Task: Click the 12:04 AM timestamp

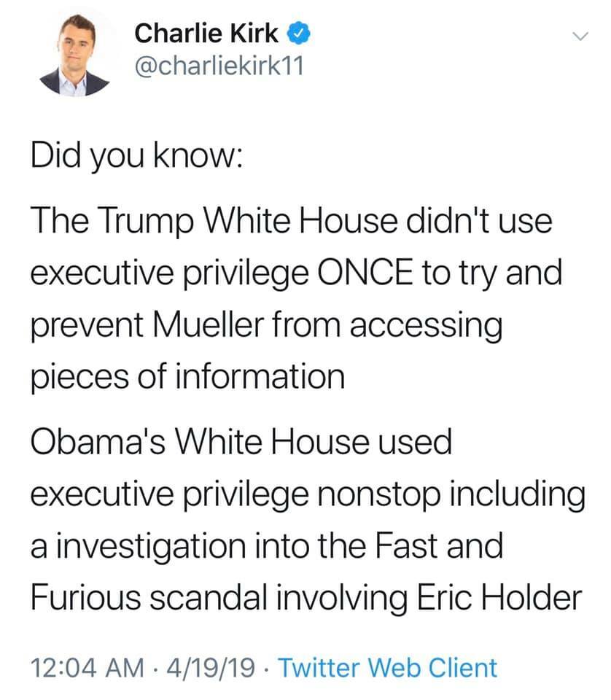Action: 87,668
